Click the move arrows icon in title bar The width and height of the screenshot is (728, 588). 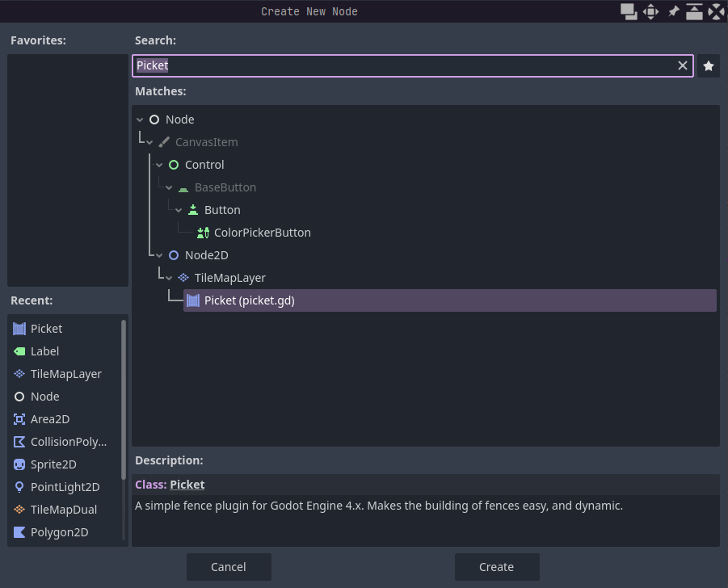651,11
